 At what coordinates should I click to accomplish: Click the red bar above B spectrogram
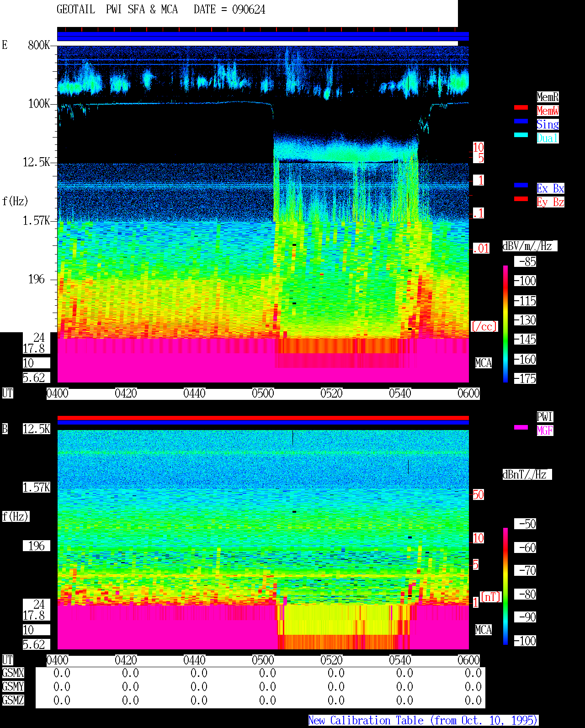tap(263, 418)
